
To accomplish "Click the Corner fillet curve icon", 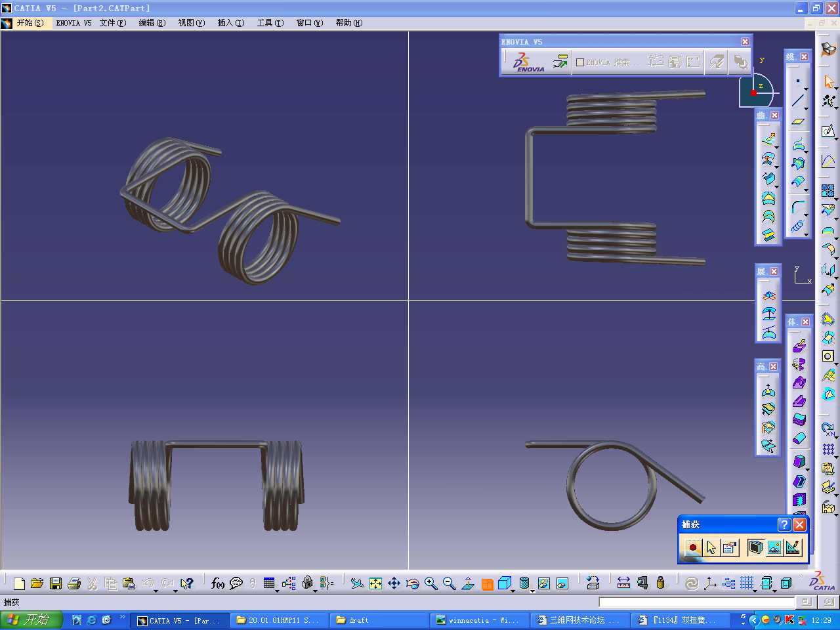I will pyautogui.click(x=798, y=207).
